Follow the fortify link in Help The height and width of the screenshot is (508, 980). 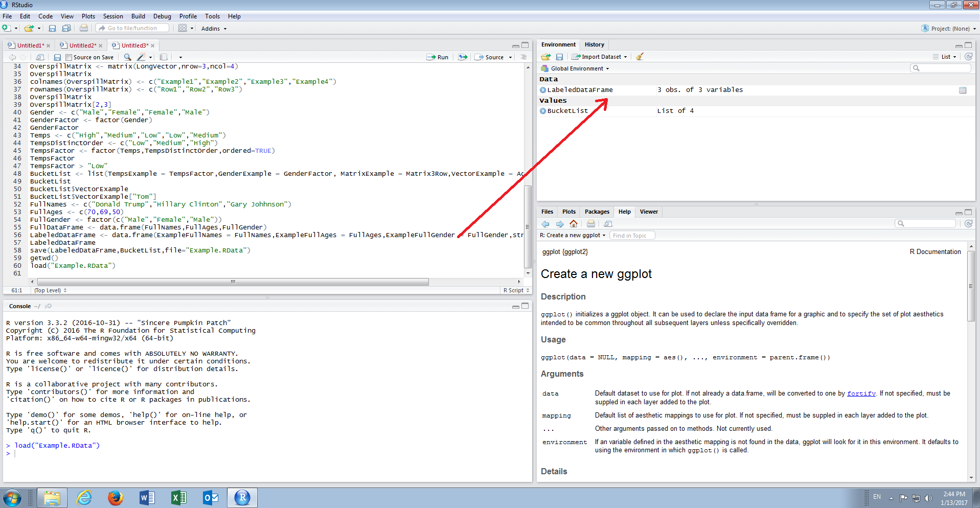click(x=861, y=394)
